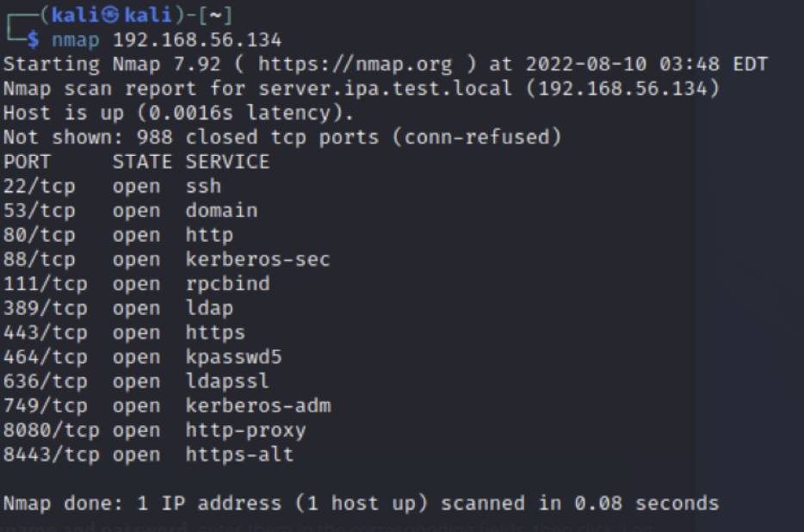Click the 443/tcp https port row

(124, 332)
